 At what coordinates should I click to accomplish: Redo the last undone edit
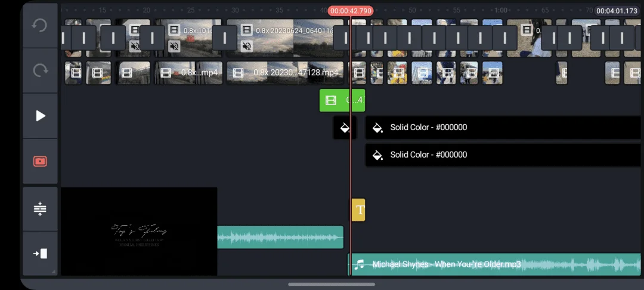(40, 70)
